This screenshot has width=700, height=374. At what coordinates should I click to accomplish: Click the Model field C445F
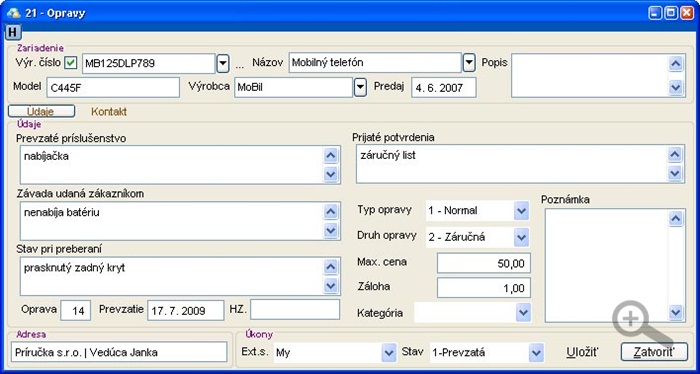(113, 87)
